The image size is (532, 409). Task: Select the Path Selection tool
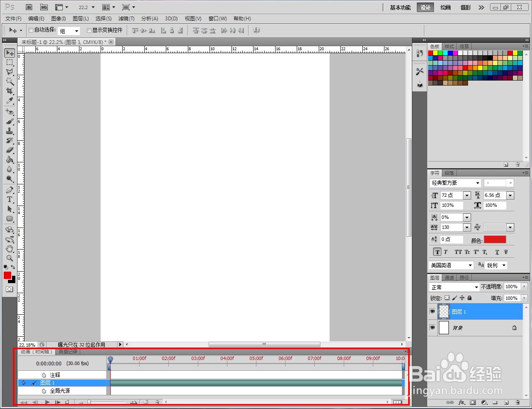coord(10,209)
